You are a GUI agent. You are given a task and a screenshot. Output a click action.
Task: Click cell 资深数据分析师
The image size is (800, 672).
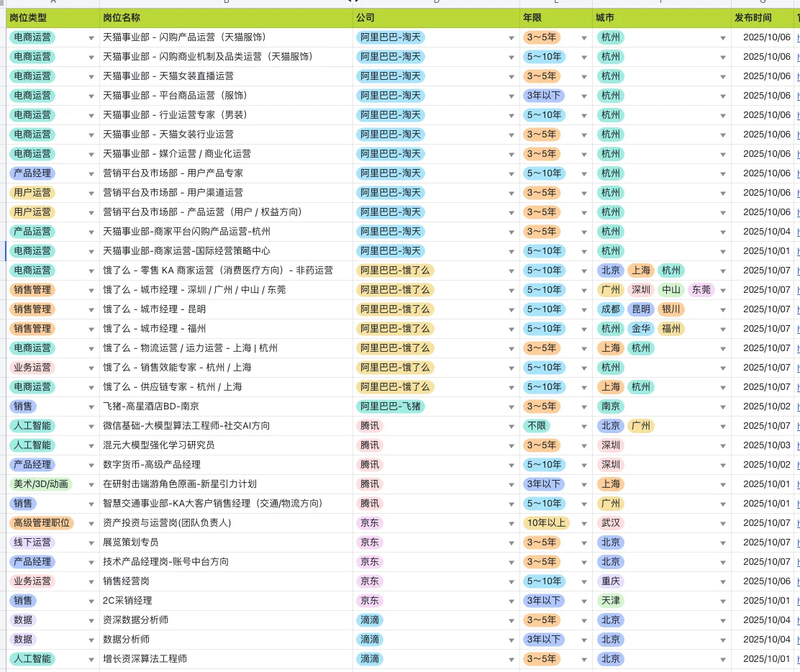click(x=226, y=619)
